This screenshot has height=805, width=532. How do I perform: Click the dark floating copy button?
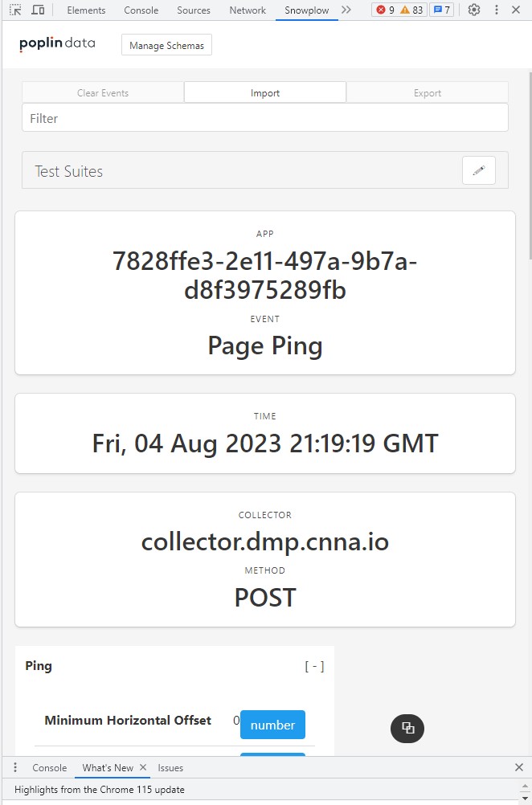(x=407, y=728)
